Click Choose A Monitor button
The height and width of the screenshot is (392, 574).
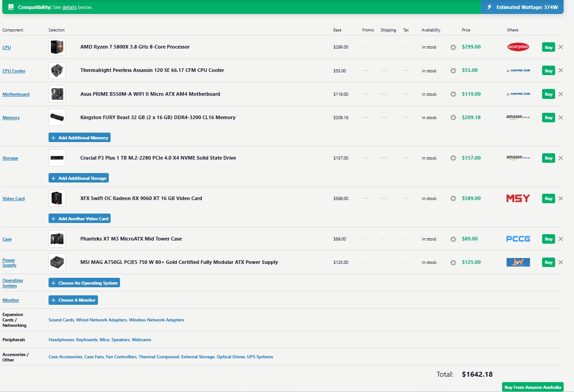pos(73,300)
